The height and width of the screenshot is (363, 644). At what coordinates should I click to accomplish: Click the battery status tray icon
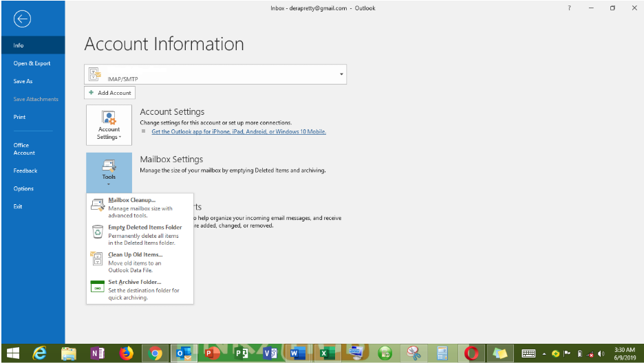click(x=579, y=353)
